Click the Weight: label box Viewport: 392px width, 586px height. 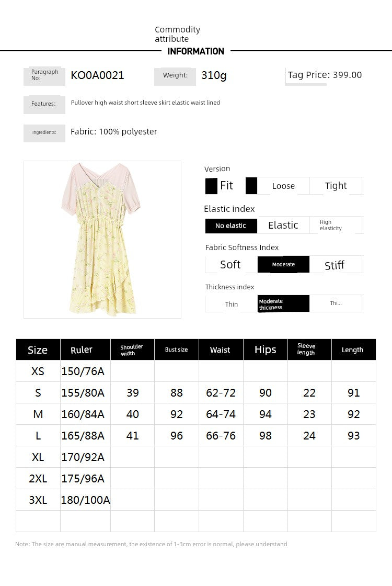175,76
